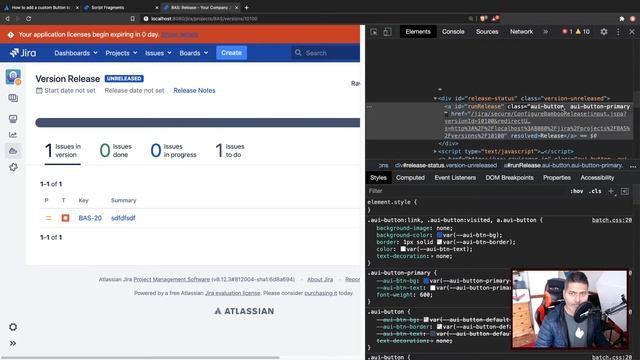Open the sdfdfsdf summary link
Image resolution: width=640 pixels, height=360 pixels.
pos(123,218)
